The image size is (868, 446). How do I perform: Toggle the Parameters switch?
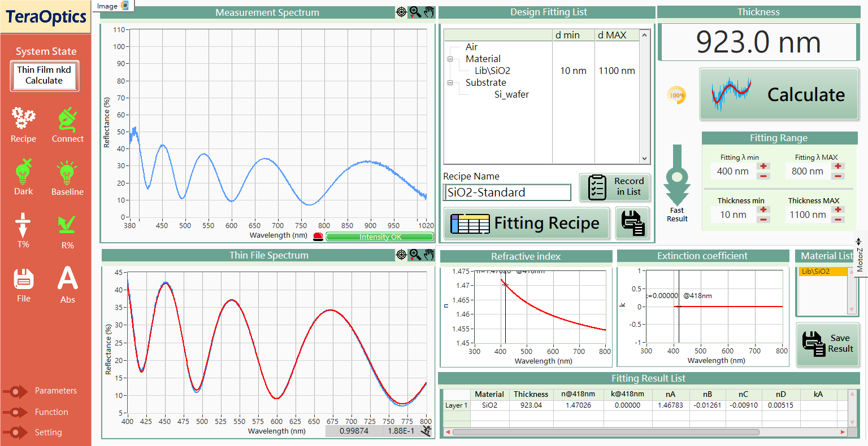pyautogui.click(x=15, y=391)
